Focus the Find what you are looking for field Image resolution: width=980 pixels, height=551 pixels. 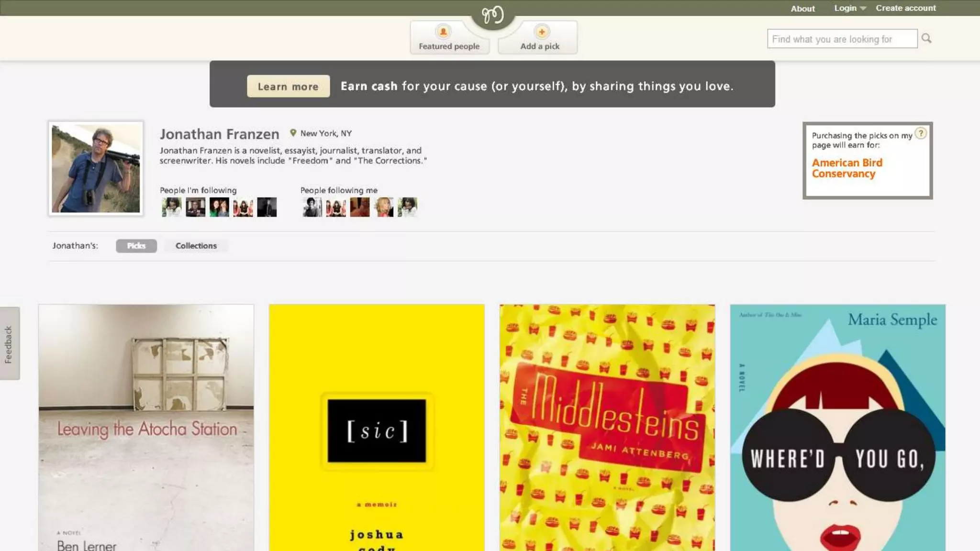pyautogui.click(x=842, y=39)
